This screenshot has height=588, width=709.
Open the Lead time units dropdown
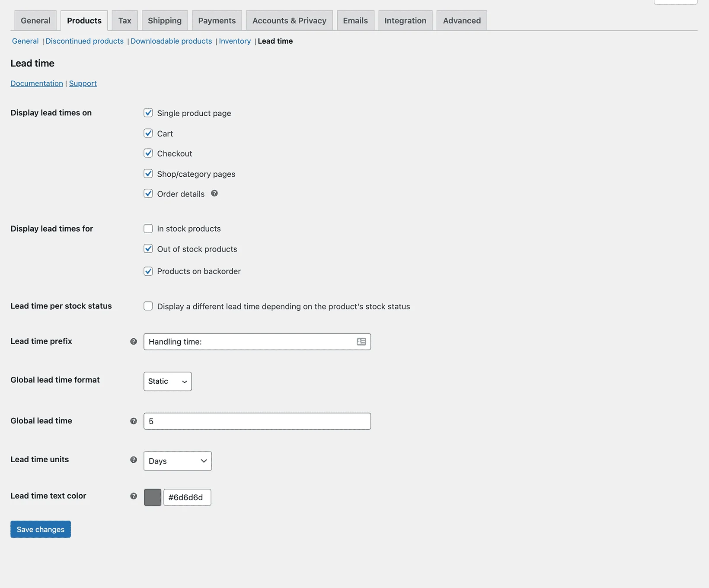coord(177,461)
